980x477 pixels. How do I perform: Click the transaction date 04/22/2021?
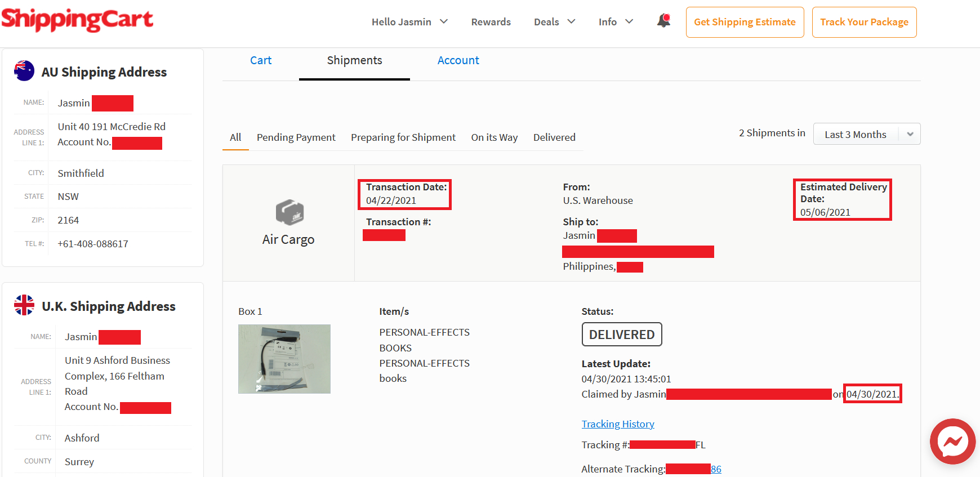click(391, 200)
